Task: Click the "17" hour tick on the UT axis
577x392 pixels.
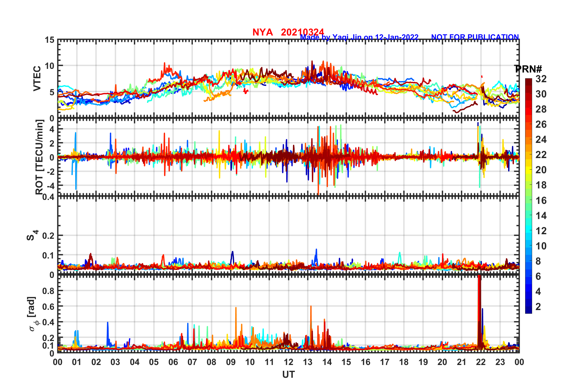Action: 385,362
